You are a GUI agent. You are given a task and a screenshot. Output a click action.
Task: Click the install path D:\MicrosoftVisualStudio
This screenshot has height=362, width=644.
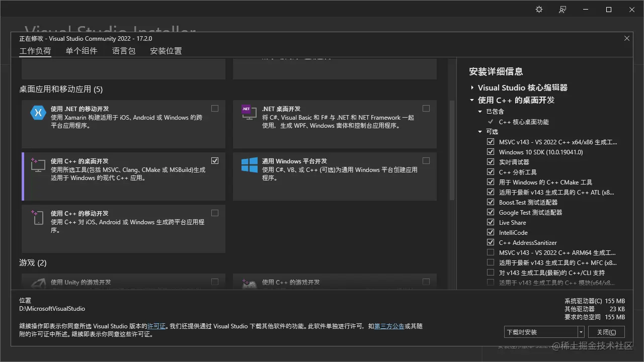click(x=52, y=309)
